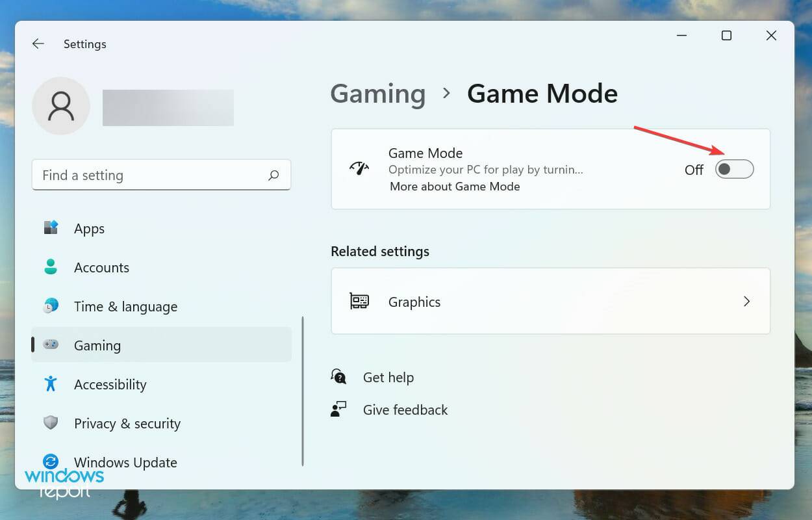Screen dimensions: 812x520
Task: Select the Accounts icon
Action: click(x=49, y=267)
